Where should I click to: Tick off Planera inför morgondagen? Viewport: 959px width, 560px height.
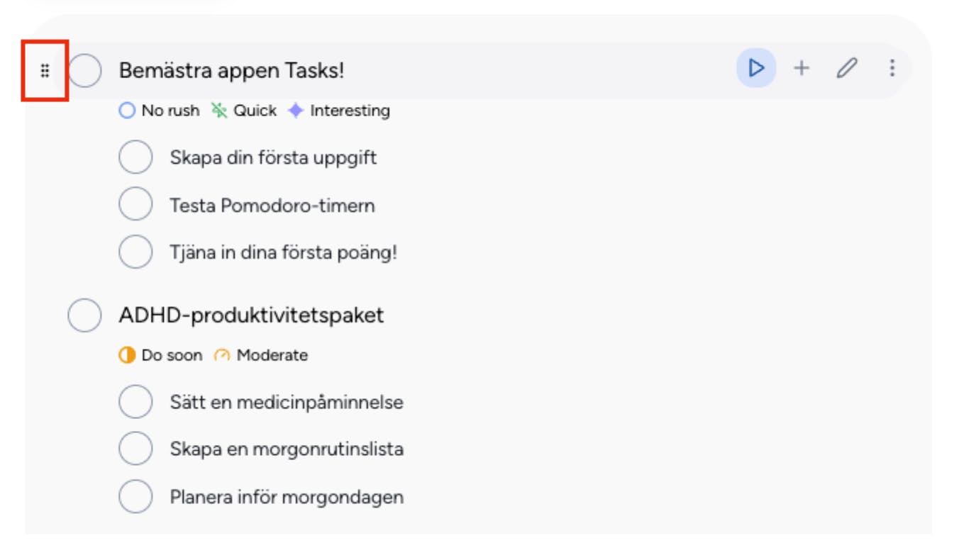(x=135, y=496)
